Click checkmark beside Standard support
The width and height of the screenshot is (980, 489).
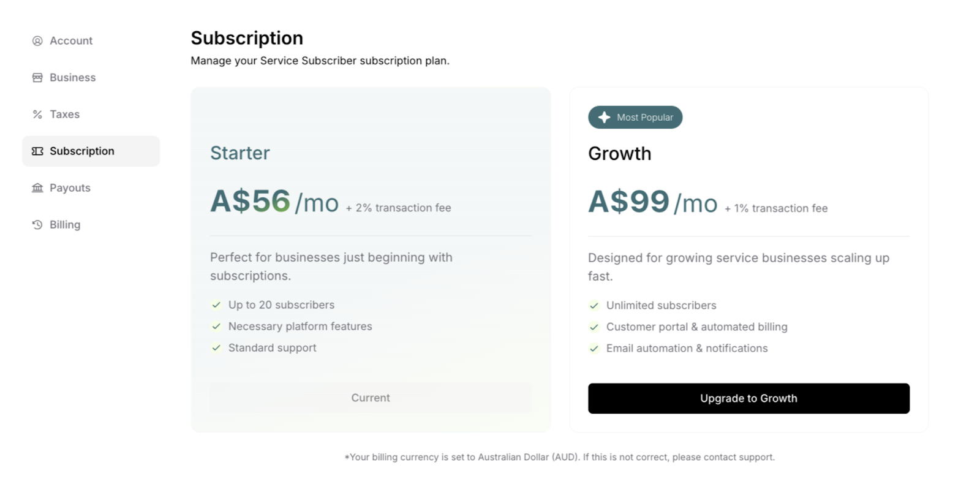coord(216,348)
